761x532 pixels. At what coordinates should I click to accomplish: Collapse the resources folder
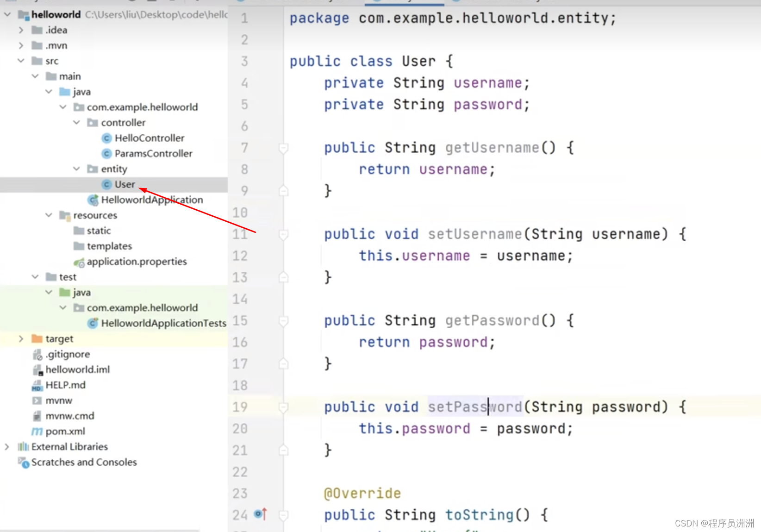(49, 215)
